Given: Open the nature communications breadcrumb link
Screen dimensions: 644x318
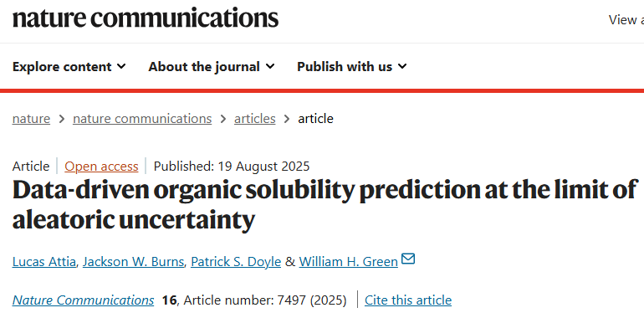Looking at the screenshot, I should 142,119.
